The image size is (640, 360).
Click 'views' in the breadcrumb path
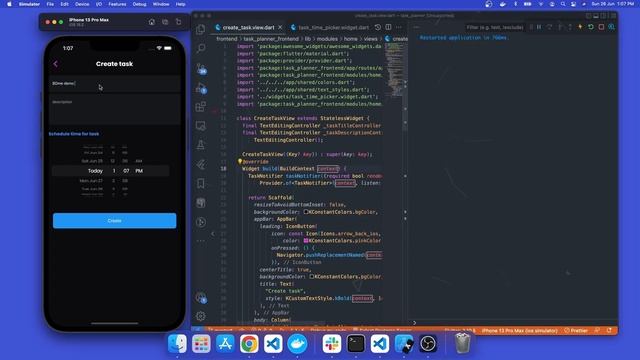point(370,39)
